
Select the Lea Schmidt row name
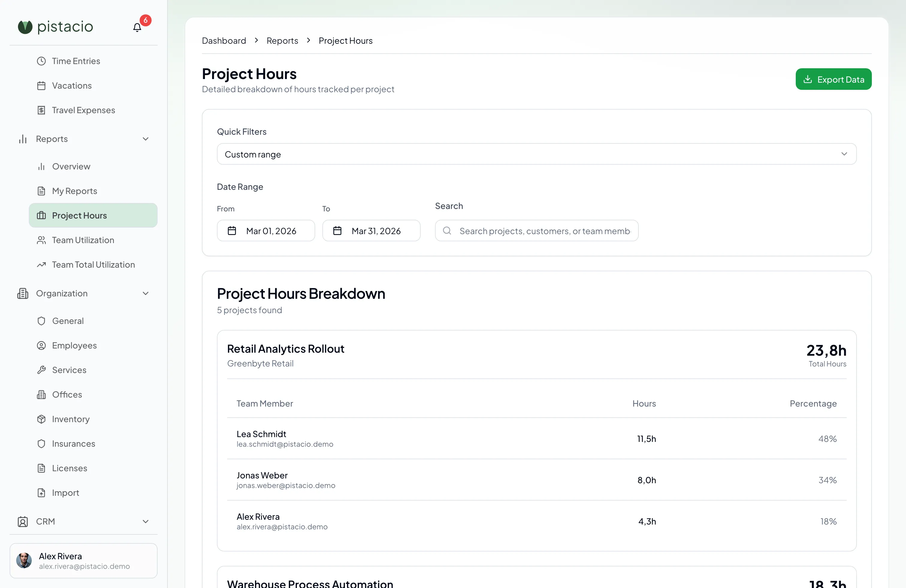click(x=261, y=434)
